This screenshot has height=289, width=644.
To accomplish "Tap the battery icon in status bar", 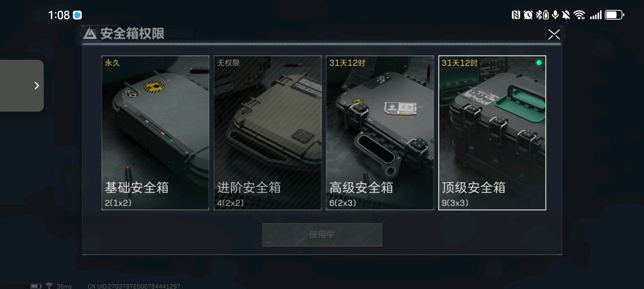I will coord(615,15).
